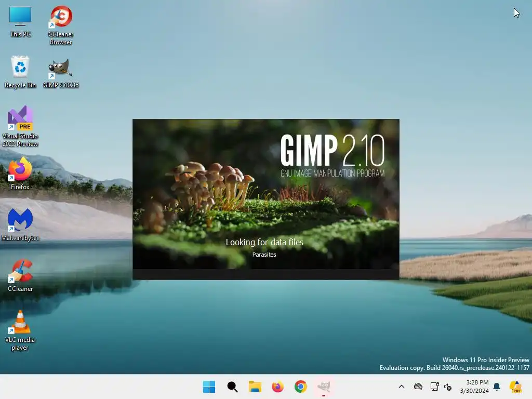The height and width of the screenshot is (399, 532).
Task: Select the CCleaner desktop shortcut
Action: (20, 275)
